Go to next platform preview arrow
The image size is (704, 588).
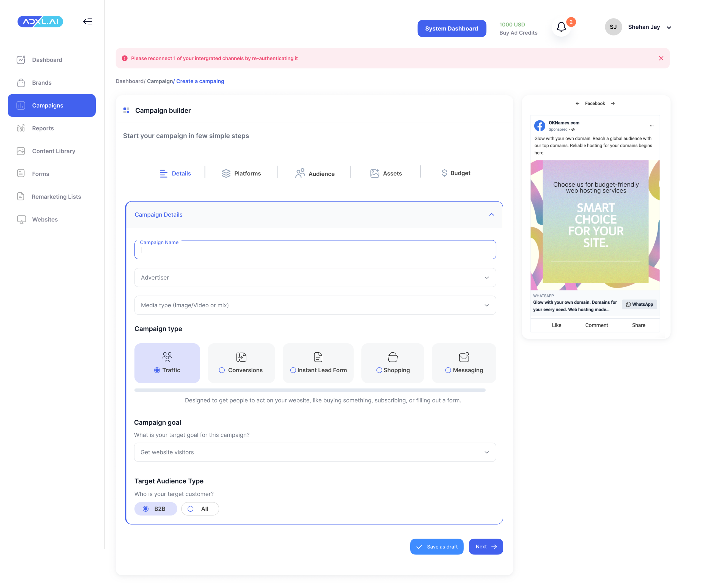(613, 104)
